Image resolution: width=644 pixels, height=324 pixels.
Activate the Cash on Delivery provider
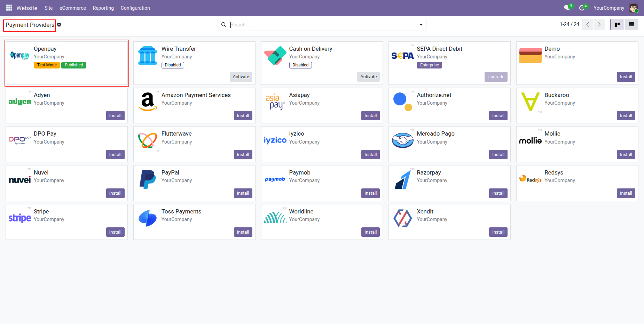369,77
